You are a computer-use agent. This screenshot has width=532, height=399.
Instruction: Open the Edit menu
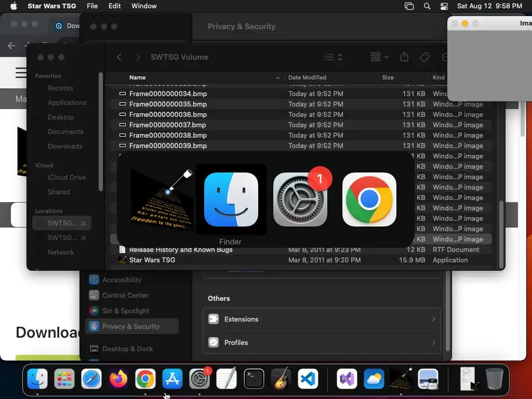click(x=115, y=6)
